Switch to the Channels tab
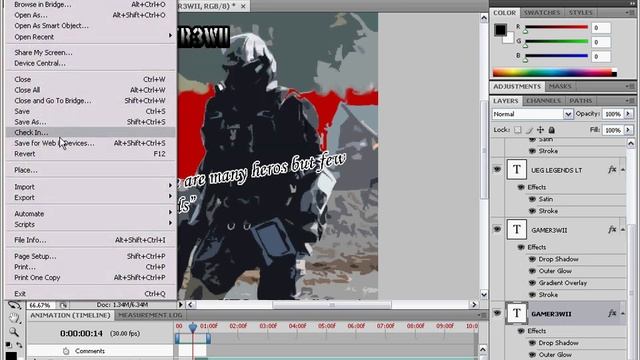 543,100
